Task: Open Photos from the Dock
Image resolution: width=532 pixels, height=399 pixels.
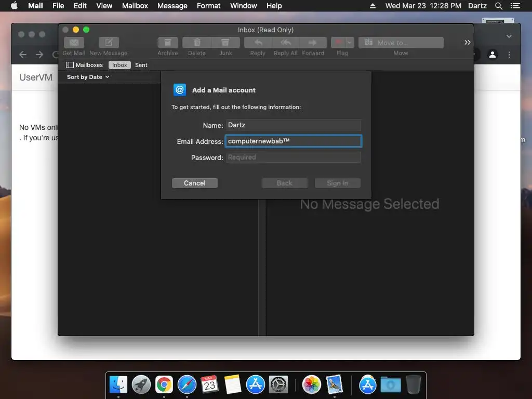Action: 312,385
